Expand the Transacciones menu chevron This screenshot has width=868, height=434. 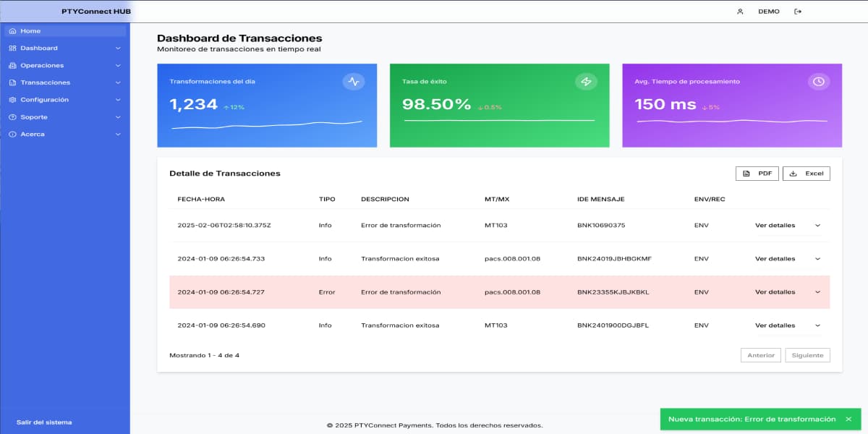coord(118,82)
